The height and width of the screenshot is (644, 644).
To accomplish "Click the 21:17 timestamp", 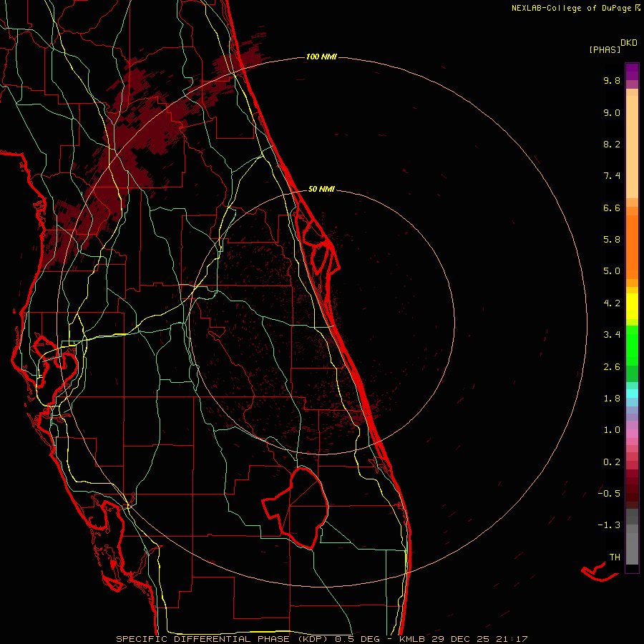I will click(512, 639).
